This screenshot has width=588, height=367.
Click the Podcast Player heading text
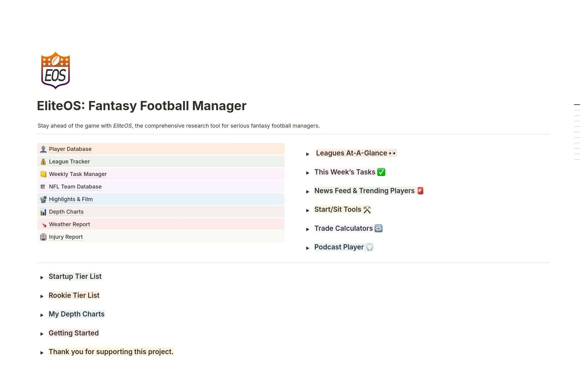339,247
